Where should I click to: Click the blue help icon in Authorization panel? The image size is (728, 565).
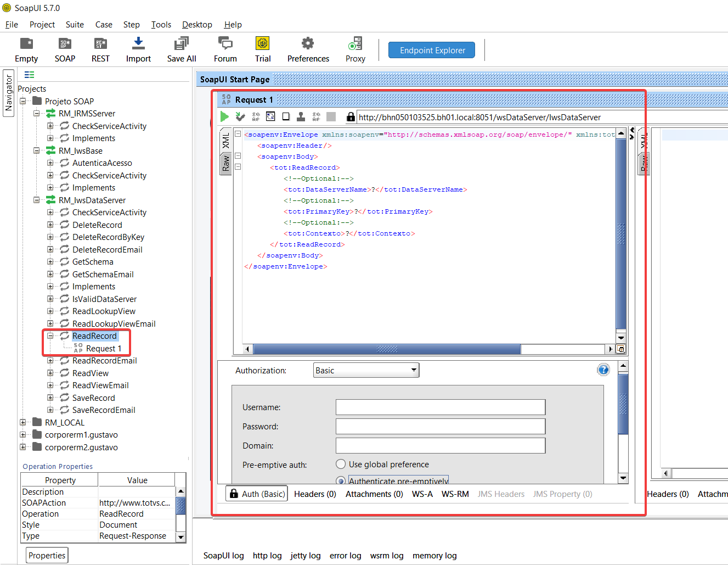(x=603, y=370)
